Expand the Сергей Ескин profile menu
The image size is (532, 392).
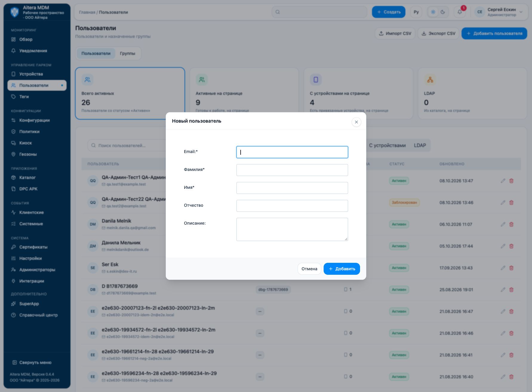click(x=499, y=12)
